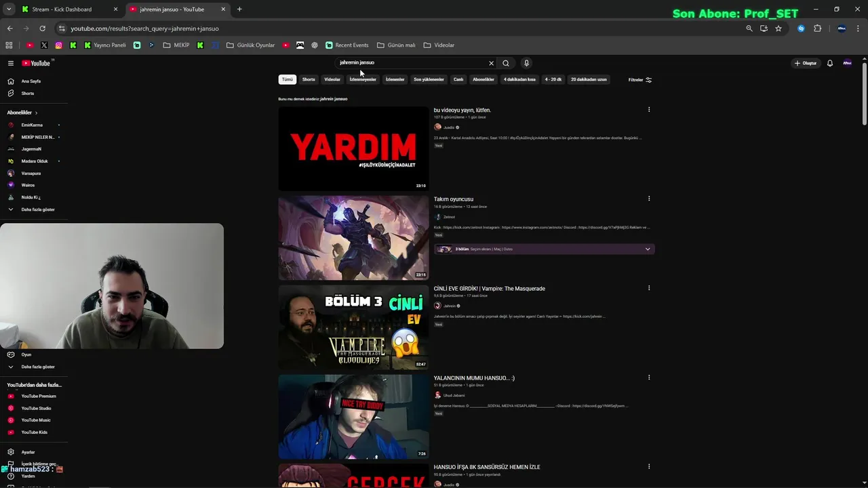Open Günlük Oyunlar bookmarks folder
The width and height of the screenshot is (868, 488).
pos(250,45)
